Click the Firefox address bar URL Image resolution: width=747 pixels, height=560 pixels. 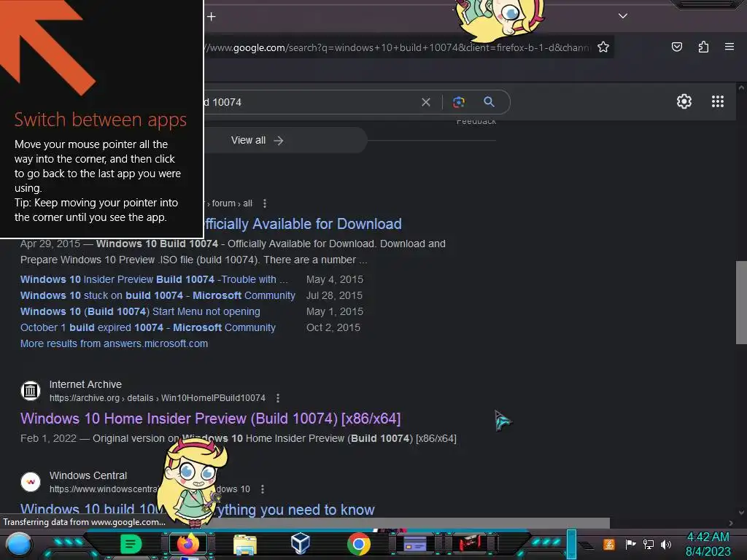398,47
